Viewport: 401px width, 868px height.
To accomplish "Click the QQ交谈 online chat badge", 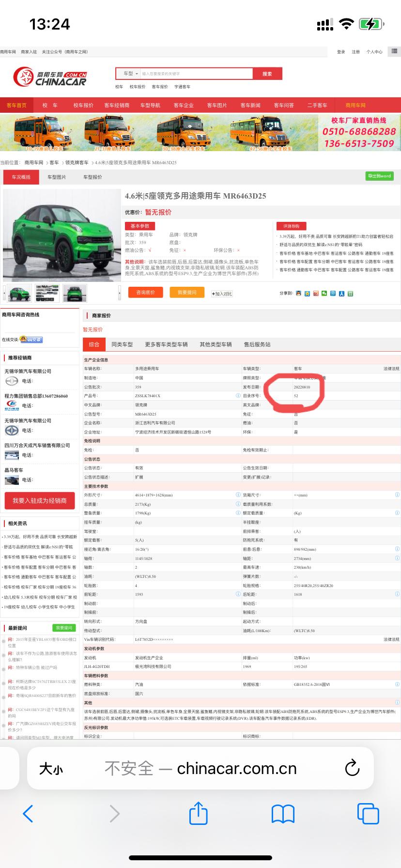I will tap(31, 340).
